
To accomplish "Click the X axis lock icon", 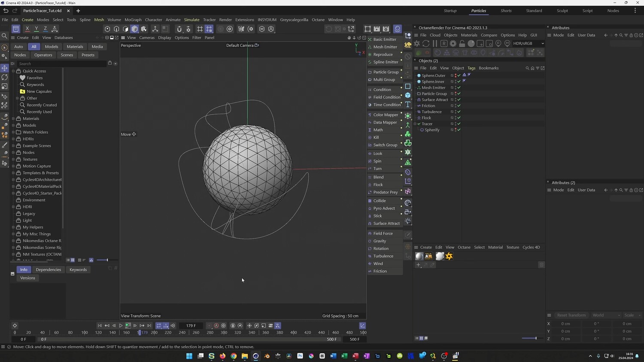I will pyautogui.click(x=27, y=29).
